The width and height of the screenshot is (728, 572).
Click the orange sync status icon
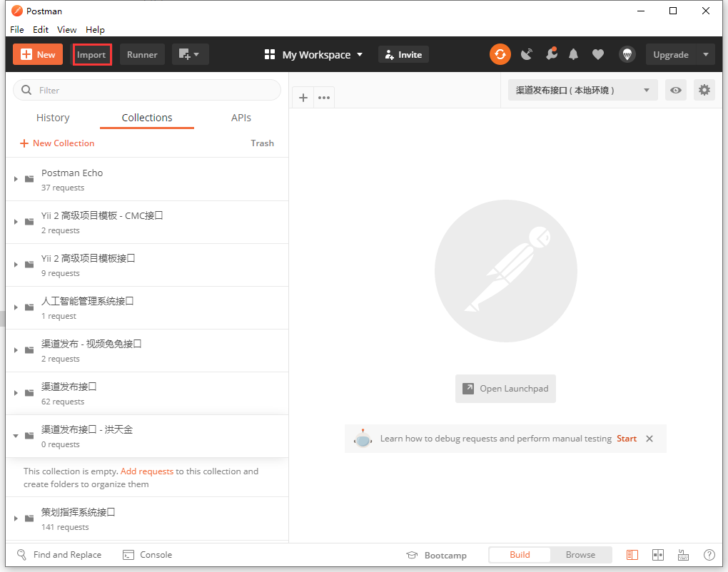tap(500, 55)
